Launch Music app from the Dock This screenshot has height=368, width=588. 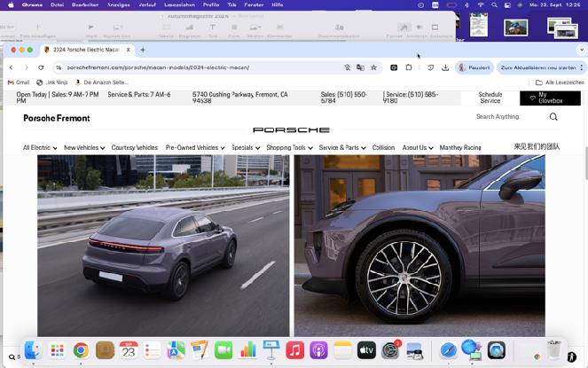pyautogui.click(x=295, y=350)
